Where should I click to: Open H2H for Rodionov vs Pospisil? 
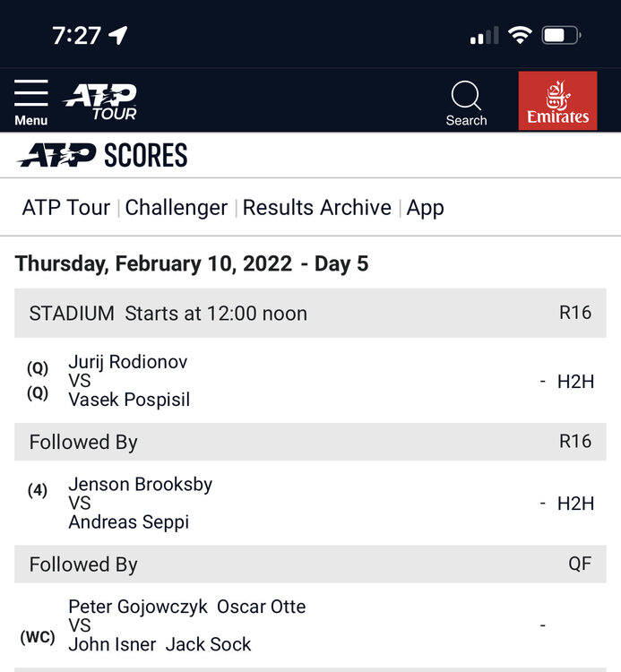pyautogui.click(x=575, y=382)
